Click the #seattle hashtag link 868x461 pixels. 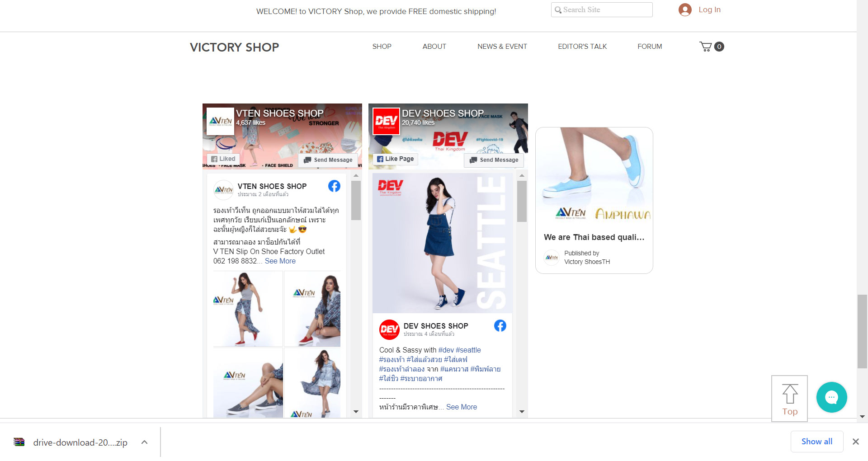(468, 350)
